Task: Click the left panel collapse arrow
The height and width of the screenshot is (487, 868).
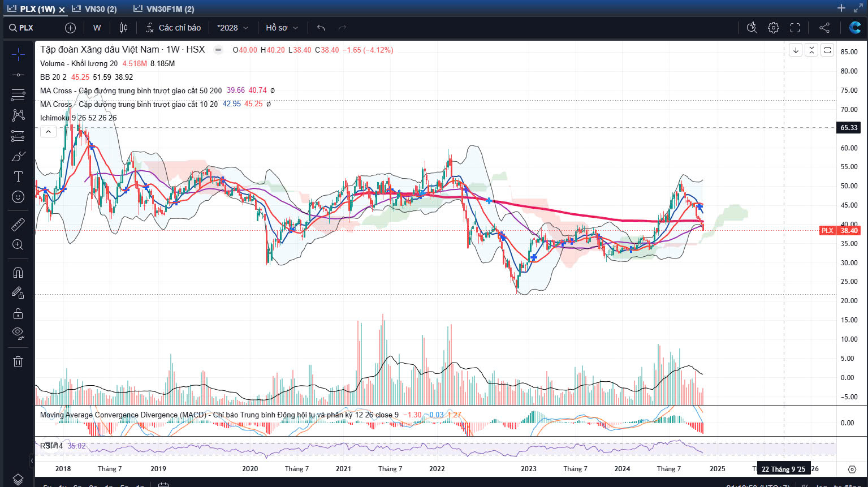Action: coord(32,460)
